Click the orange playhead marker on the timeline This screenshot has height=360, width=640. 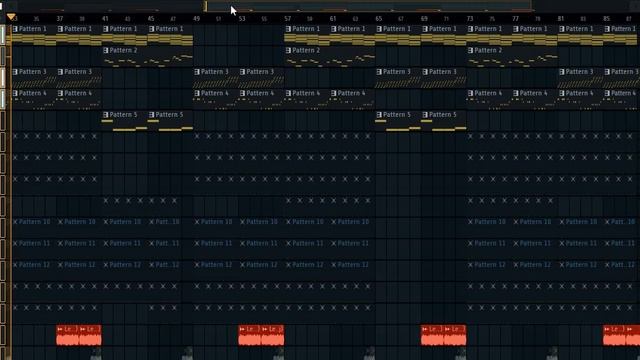pyautogui.click(x=11, y=17)
